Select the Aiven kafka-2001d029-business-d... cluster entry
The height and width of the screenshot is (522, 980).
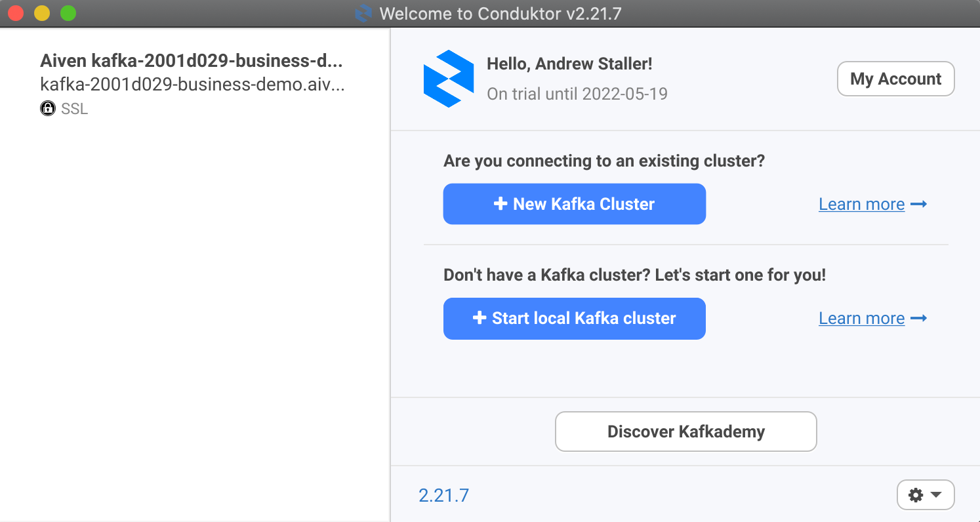point(192,85)
